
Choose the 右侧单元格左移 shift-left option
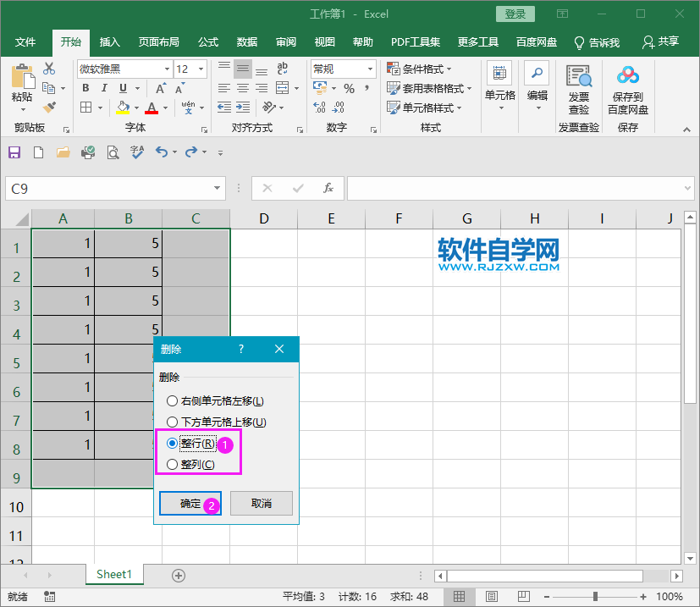click(x=173, y=400)
